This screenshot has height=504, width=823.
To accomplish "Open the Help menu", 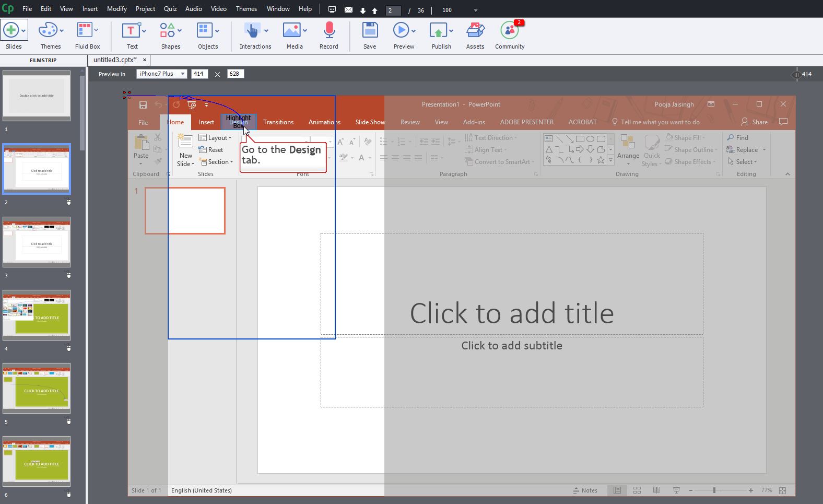I will pyautogui.click(x=305, y=9).
